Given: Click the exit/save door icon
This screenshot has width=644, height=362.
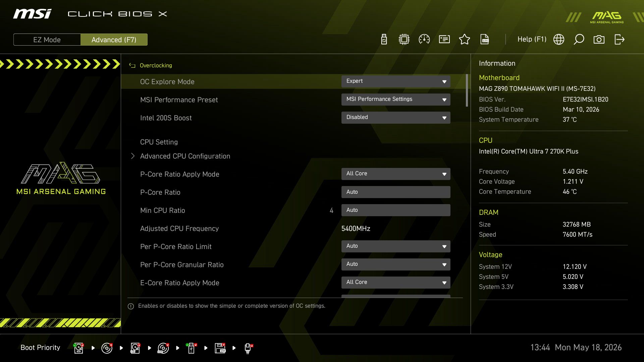Looking at the screenshot, I should point(620,40).
